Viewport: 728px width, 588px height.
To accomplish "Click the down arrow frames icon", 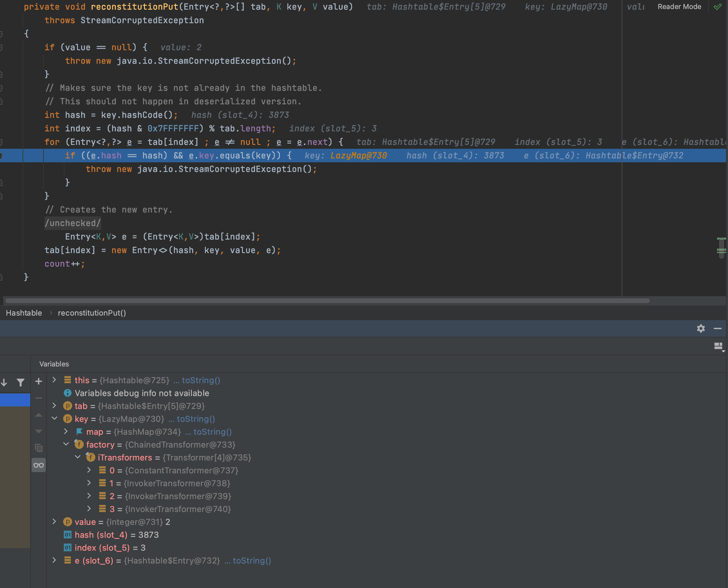I will [x=4, y=383].
